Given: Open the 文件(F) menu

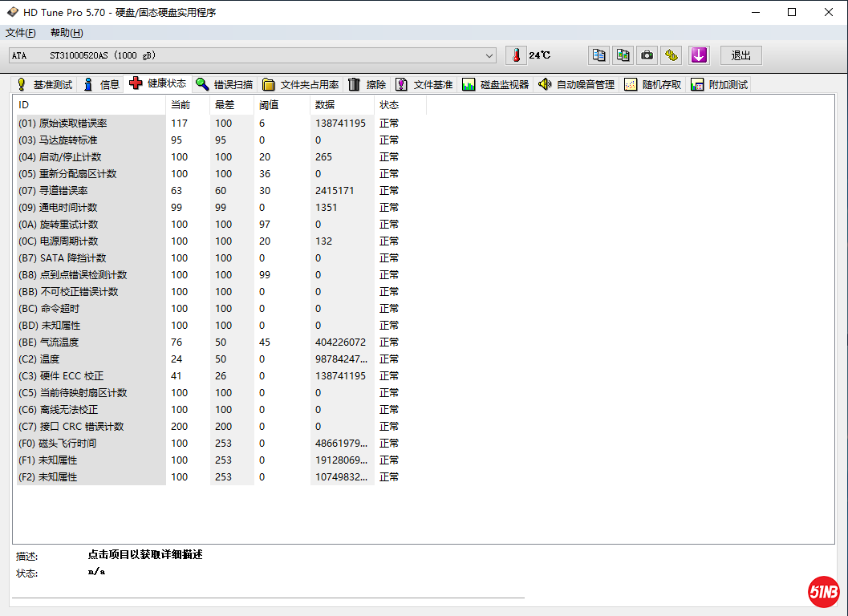Looking at the screenshot, I should click(x=21, y=33).
